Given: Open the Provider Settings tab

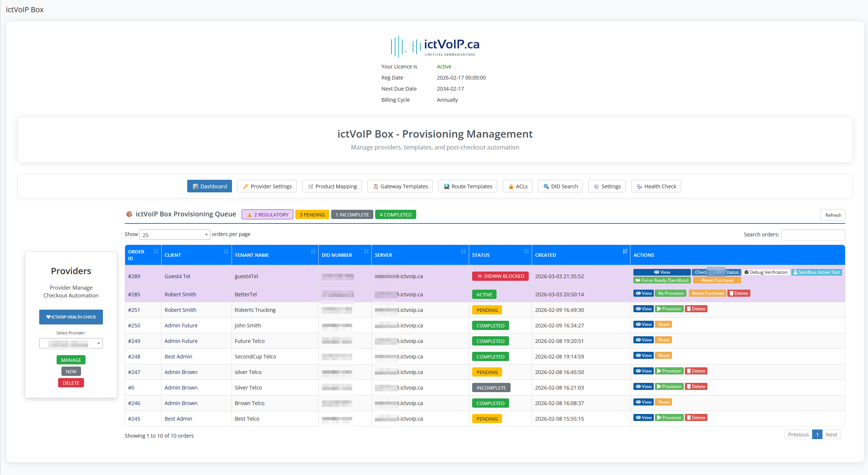Looking at the screenshot, I should pos(267,186).
